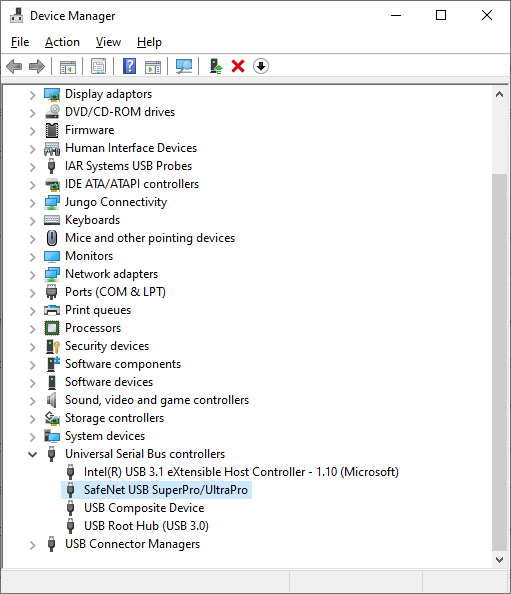This screenshot has width=511, height=594.
Task: Click Scan for hardware changes icon
Action: pyautogui.click(x=184, y=67)
